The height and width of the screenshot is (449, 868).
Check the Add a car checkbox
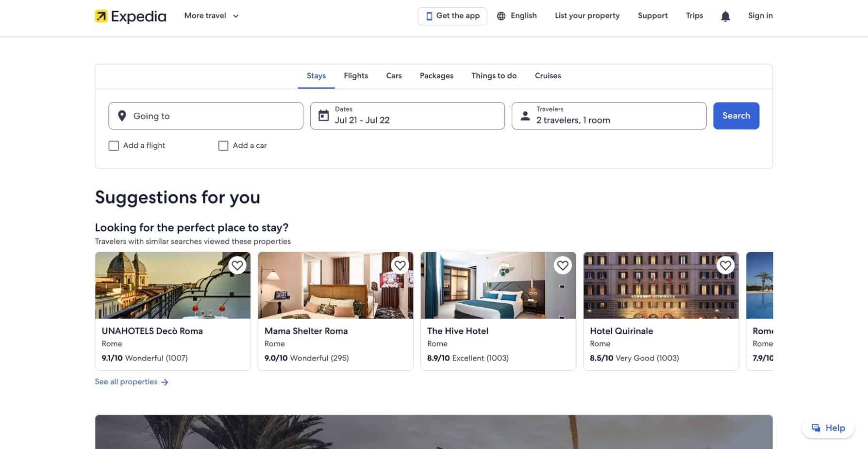pyautogui.click(x=223, y=146)
